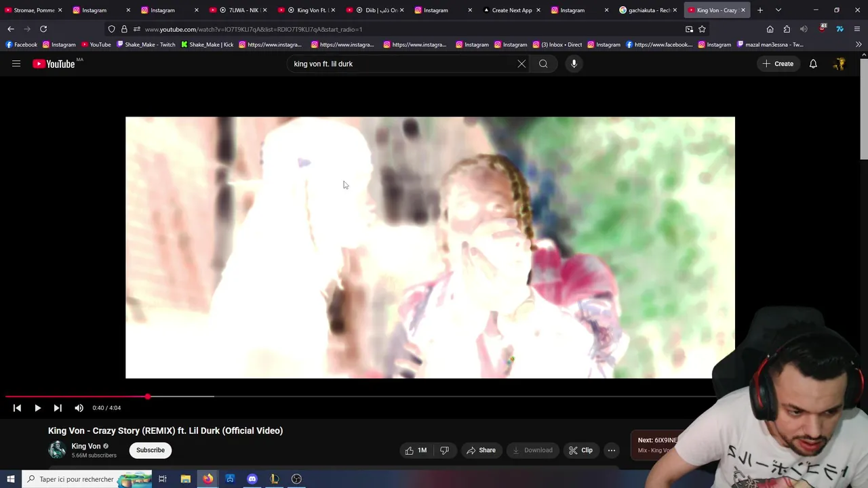Clip a segment of the video
The height and width of the screenshot is (488, 868).
tap(580, 450)
